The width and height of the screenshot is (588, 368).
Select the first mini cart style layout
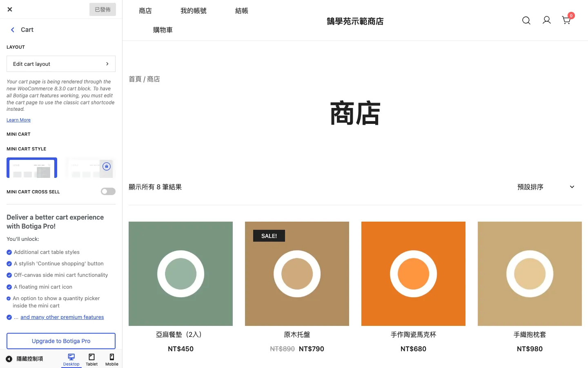point(32,168)
